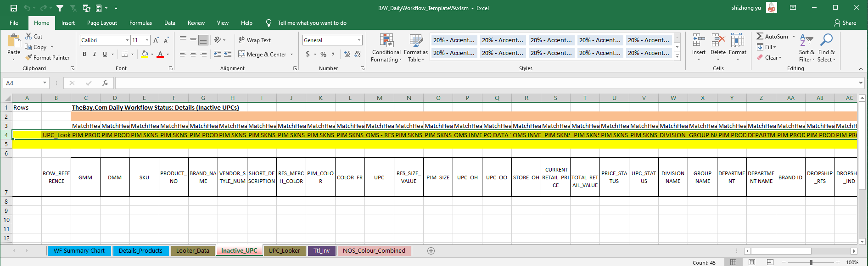Image resolution: width=868 pixels, height=266 pixels.
Task: Toggle Italic formatting
Action: (x=95, y=54)
